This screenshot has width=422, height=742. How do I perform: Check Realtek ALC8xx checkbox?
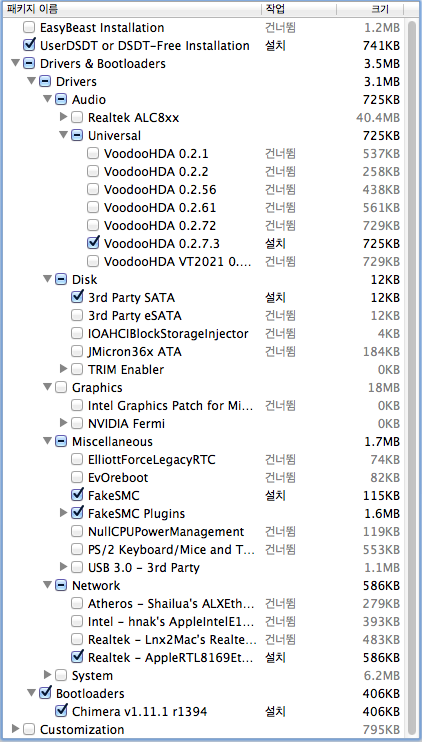[x=77, y=117]
